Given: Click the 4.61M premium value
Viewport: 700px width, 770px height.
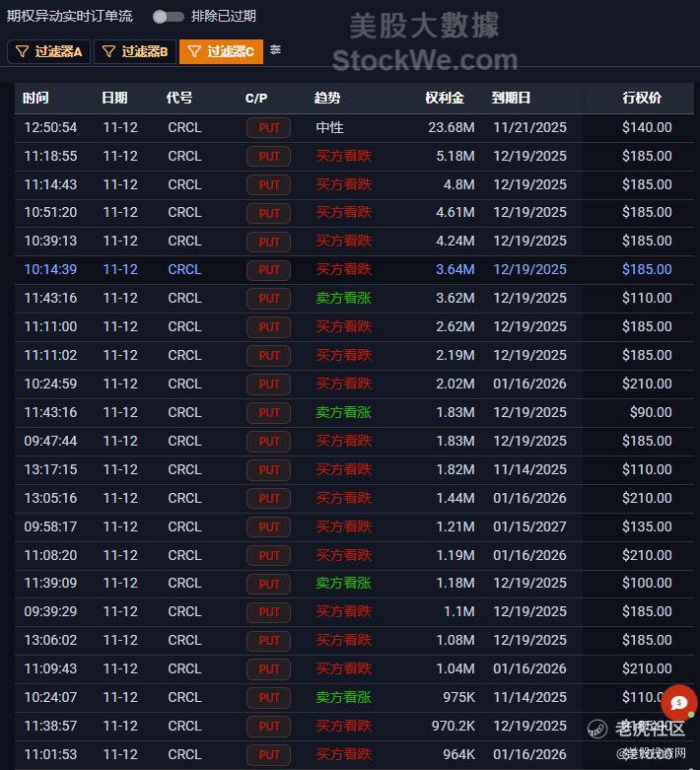Looking at the screenshot, I should point(455,213).
